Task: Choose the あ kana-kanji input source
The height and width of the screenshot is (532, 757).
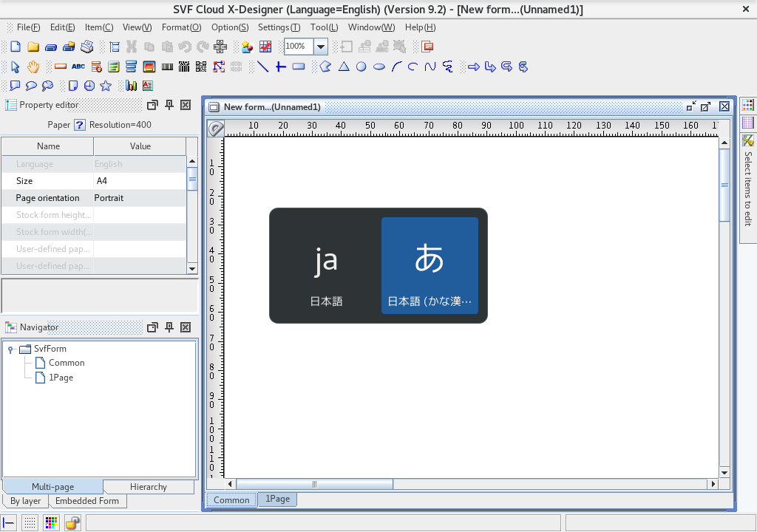Action: 430,265
